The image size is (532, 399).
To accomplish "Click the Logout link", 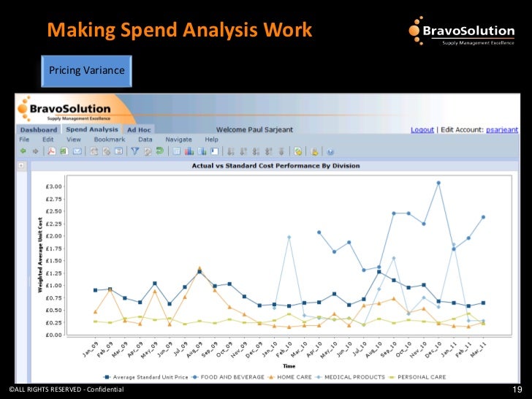I will click(422, 129).
